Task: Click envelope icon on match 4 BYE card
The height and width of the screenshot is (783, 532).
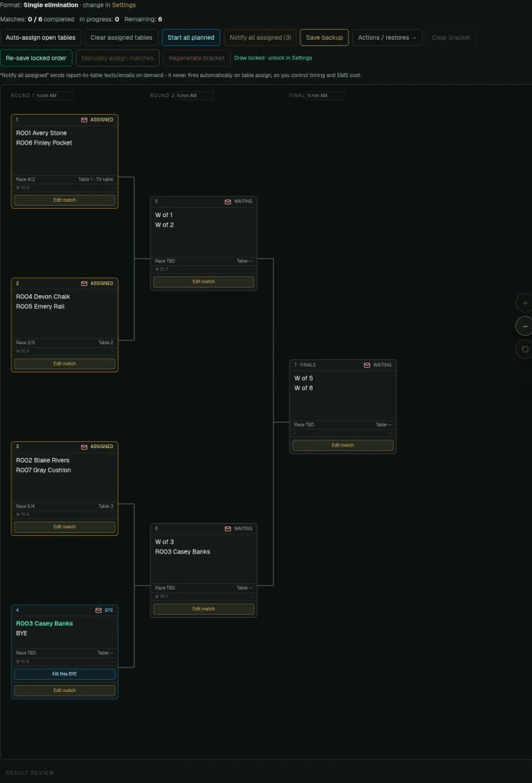Action: point(99,610)
